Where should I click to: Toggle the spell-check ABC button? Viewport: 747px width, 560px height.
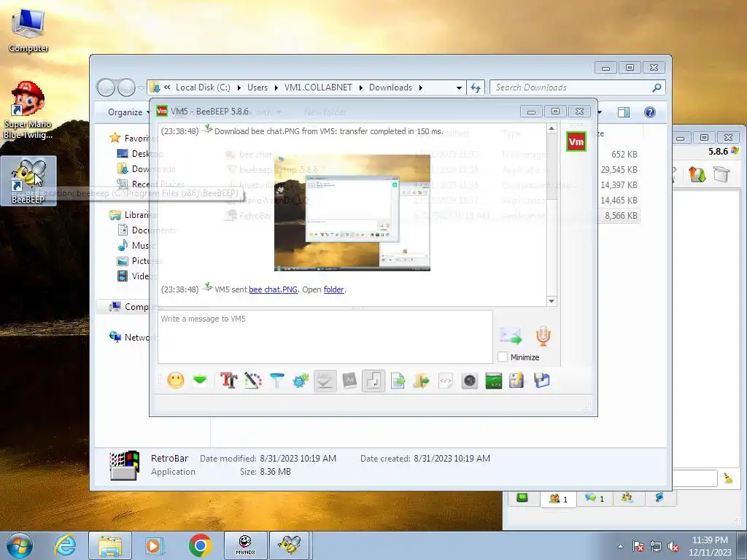point(325,381)
